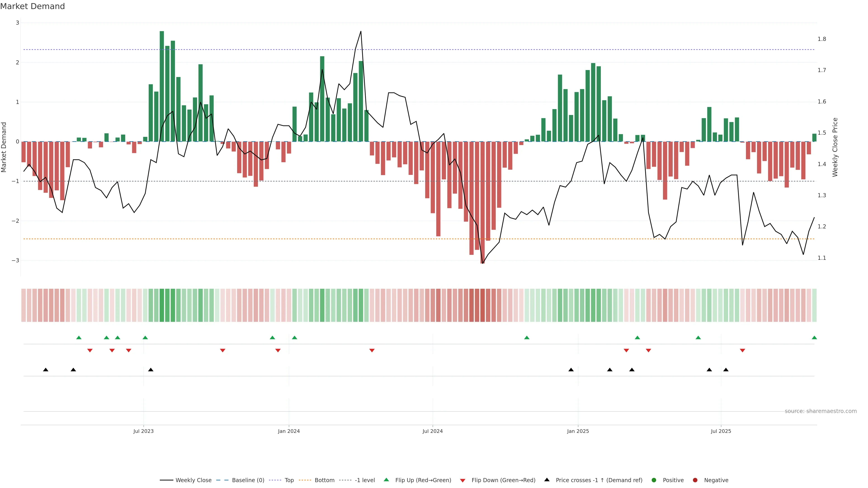Click the Jan 2024 x-axis label
This screenshot has height=488, width=868.
(289, 431)
